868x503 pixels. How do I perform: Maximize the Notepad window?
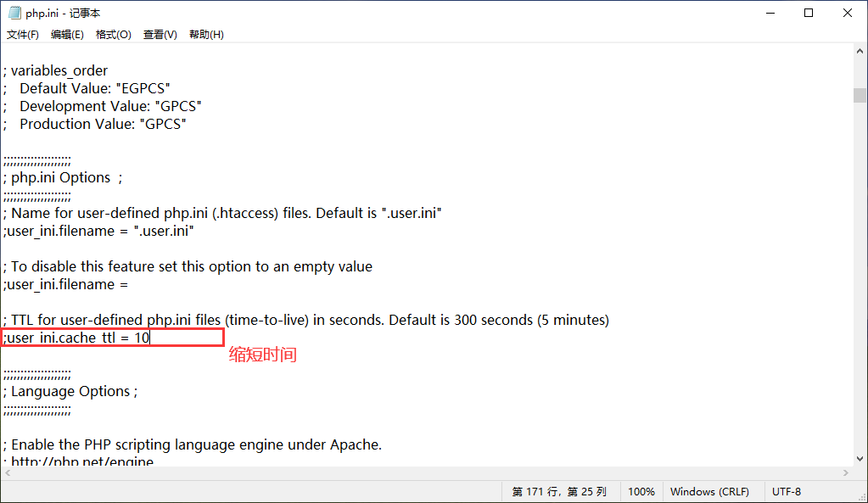click(809, 13)
